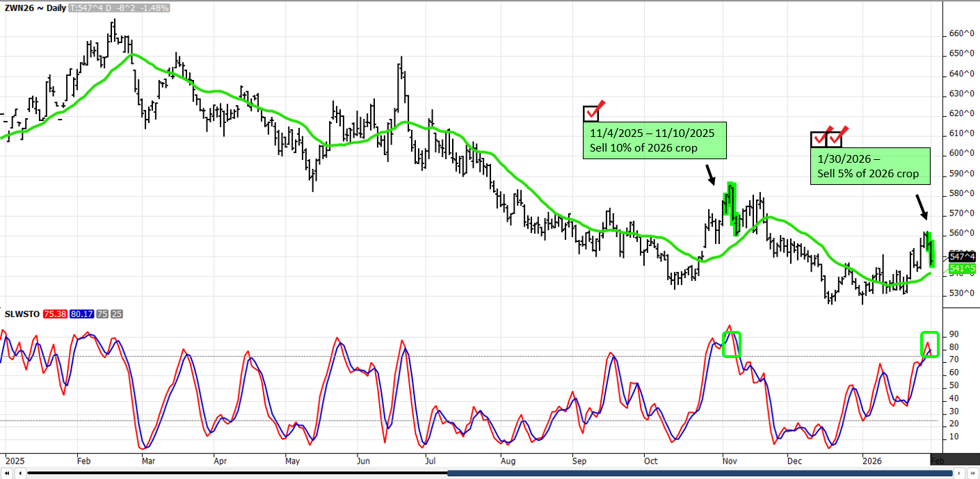The image size is (980, 479).
Task: Click the ZWN26 ~ Daily chart title
Action: 35,8
